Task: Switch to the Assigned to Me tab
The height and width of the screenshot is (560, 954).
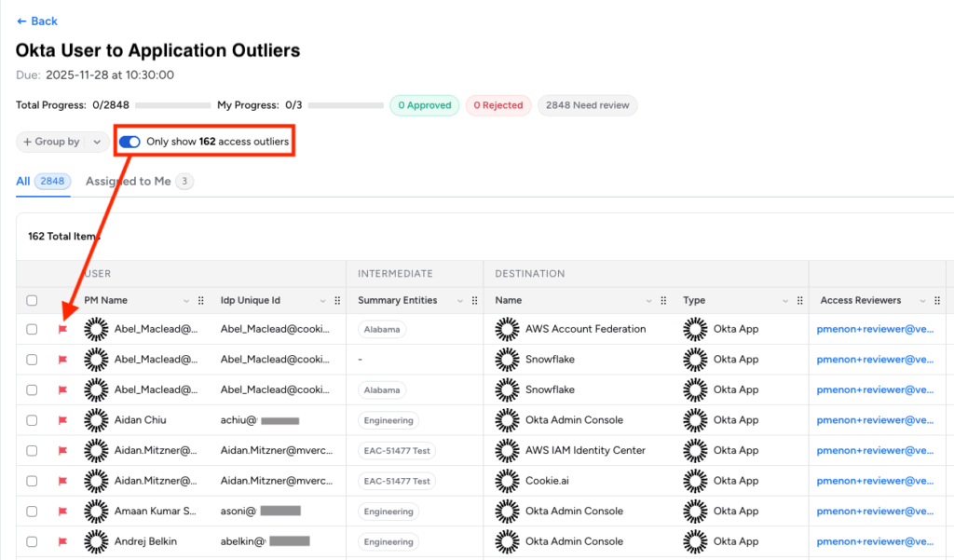Action: [x=129, y=182]
